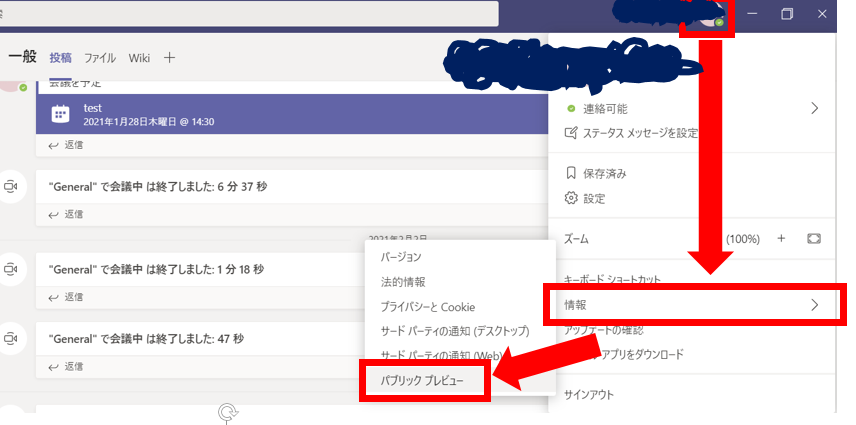This screenshot has width=856, height=425.
Task: Click meeting icon beside 47 秒 post
Action: point(10,339)
